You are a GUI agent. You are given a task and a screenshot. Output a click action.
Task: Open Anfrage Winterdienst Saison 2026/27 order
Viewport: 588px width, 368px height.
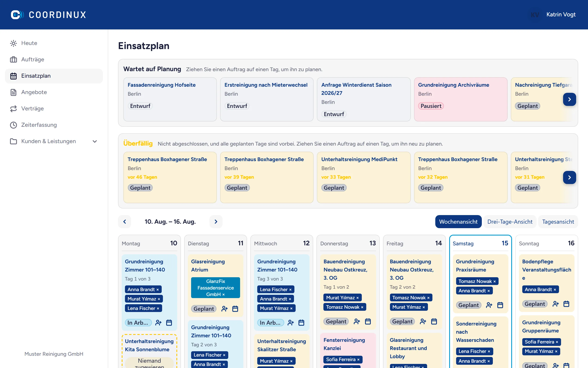[x=356, y=89]
